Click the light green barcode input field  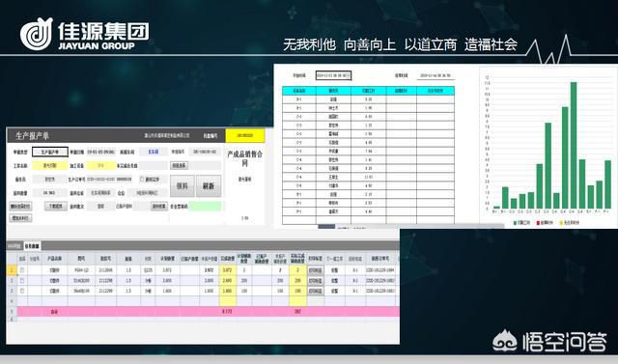pos(205,206)
